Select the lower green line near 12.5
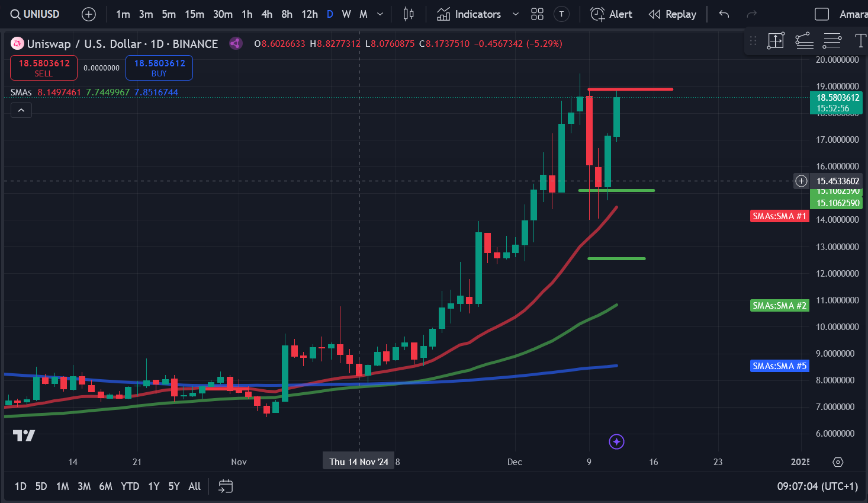 tap(616, 258)
